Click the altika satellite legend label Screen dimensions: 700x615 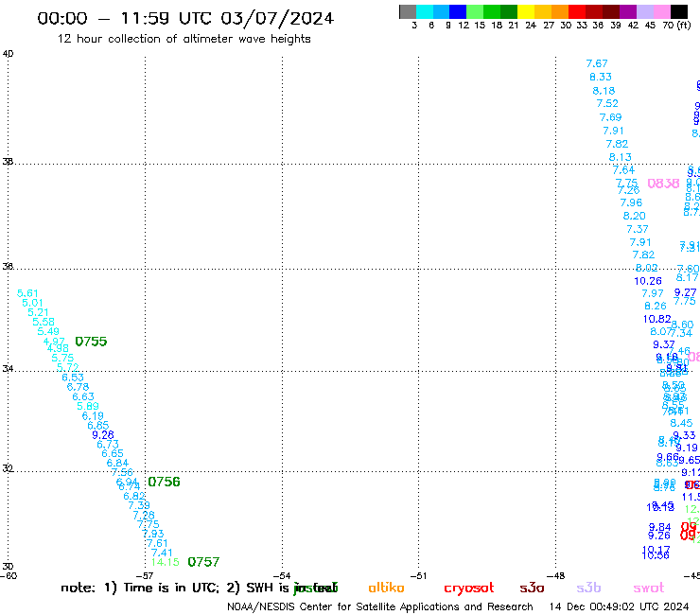pos(386,588)
